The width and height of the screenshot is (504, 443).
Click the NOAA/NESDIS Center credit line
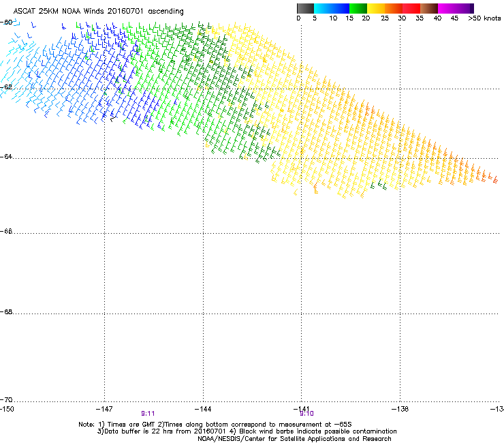pyautogui.click(x=294, y=439)
